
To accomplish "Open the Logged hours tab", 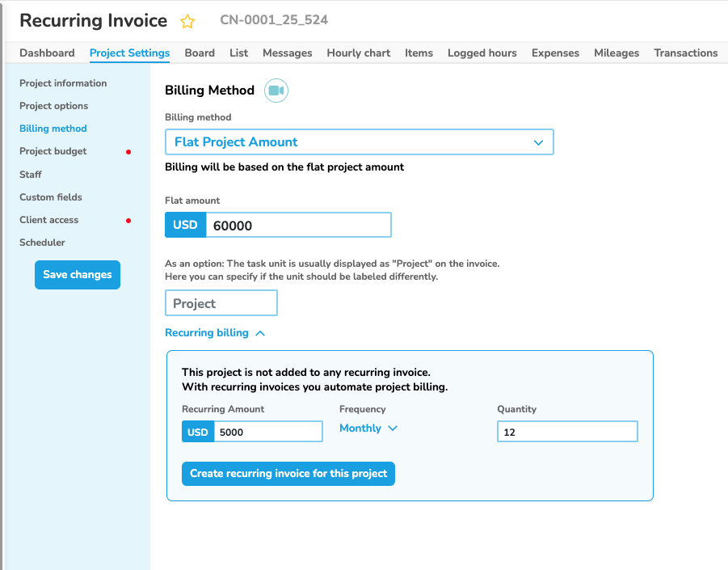I will [482, 53].
